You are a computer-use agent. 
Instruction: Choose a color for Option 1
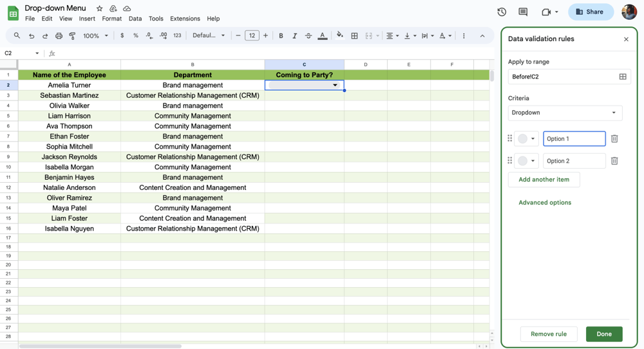(x=526, y=139)
